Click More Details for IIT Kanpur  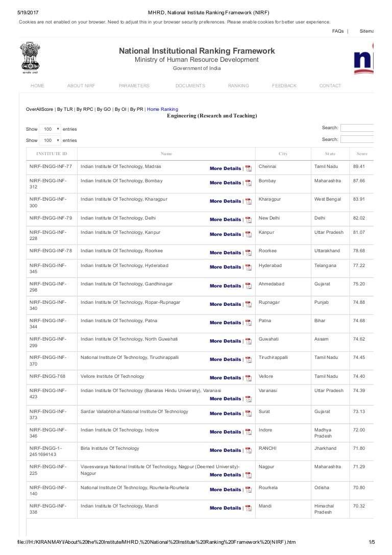pyautogui.click(x=225, y=234)
